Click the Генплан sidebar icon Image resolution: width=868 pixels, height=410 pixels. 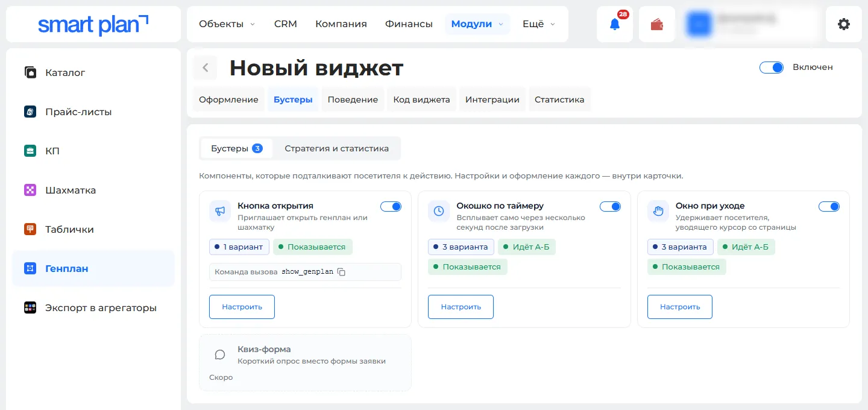coord(30,268)
